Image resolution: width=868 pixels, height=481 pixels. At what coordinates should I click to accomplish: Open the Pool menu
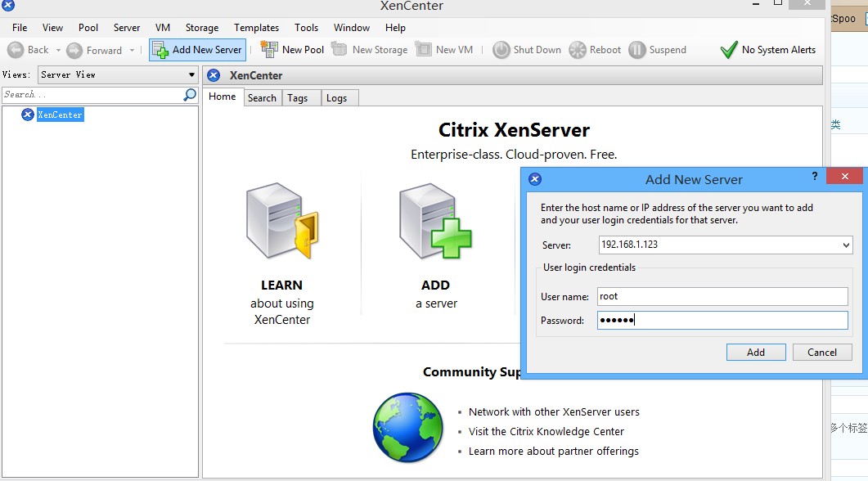tap(88, 28)
